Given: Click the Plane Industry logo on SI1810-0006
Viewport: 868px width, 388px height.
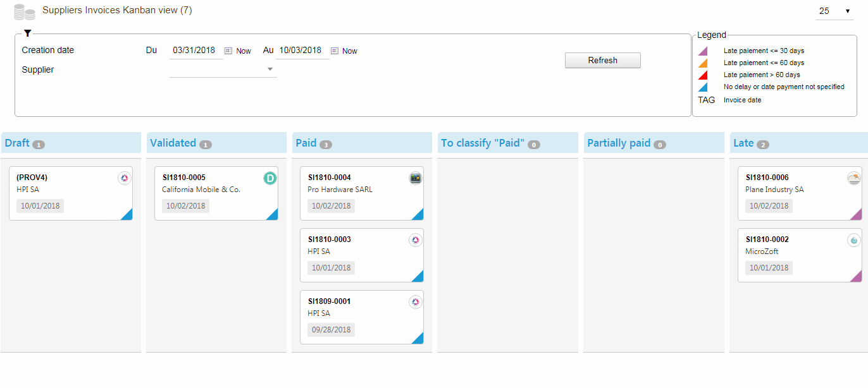Looking at the screenshot, I should tap(854, 179).
